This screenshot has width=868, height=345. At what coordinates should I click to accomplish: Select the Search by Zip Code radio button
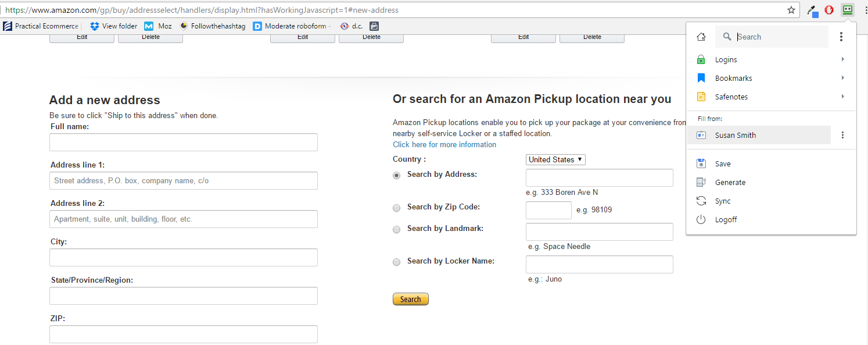click(396, 208)
